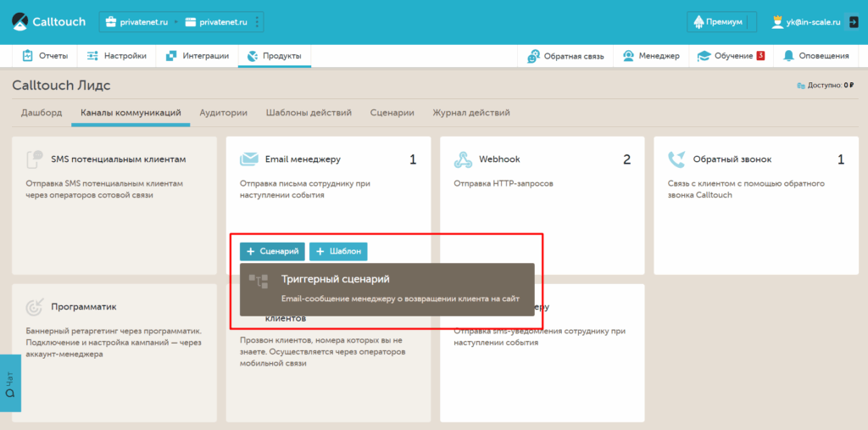This screenshot has height=430, width=868.
Task: Click the Webhook icon
Action: [x=463, y=159]
